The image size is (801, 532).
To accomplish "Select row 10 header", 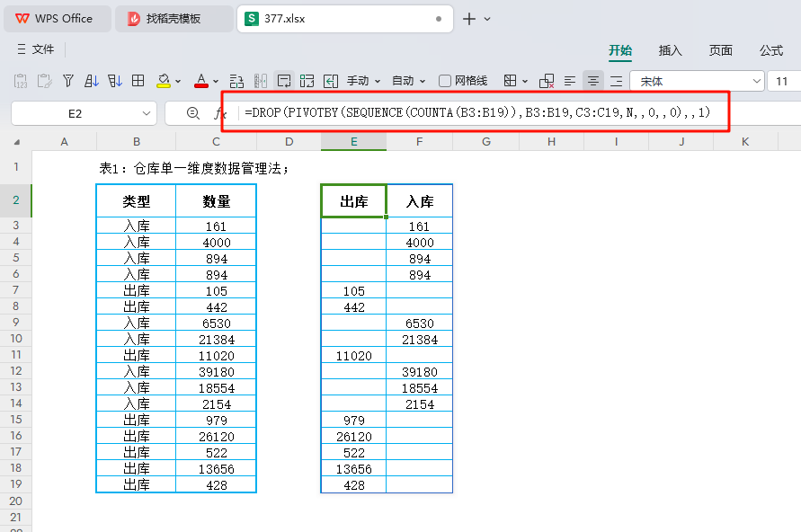I will click(16, 339).
